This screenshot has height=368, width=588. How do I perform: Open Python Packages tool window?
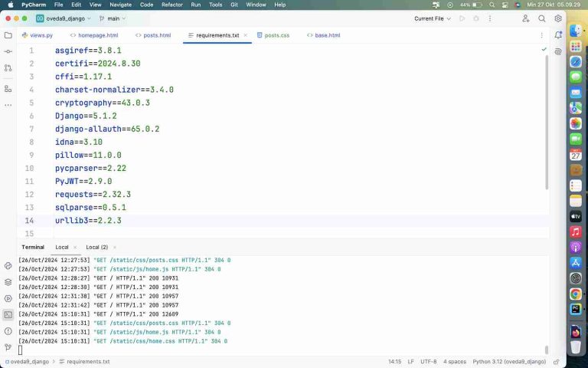tap(8, 282)
